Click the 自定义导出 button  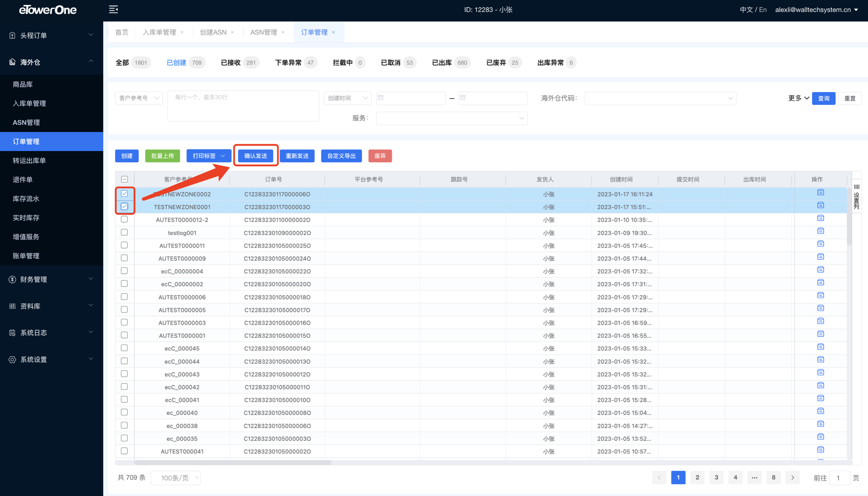point(342,156)
